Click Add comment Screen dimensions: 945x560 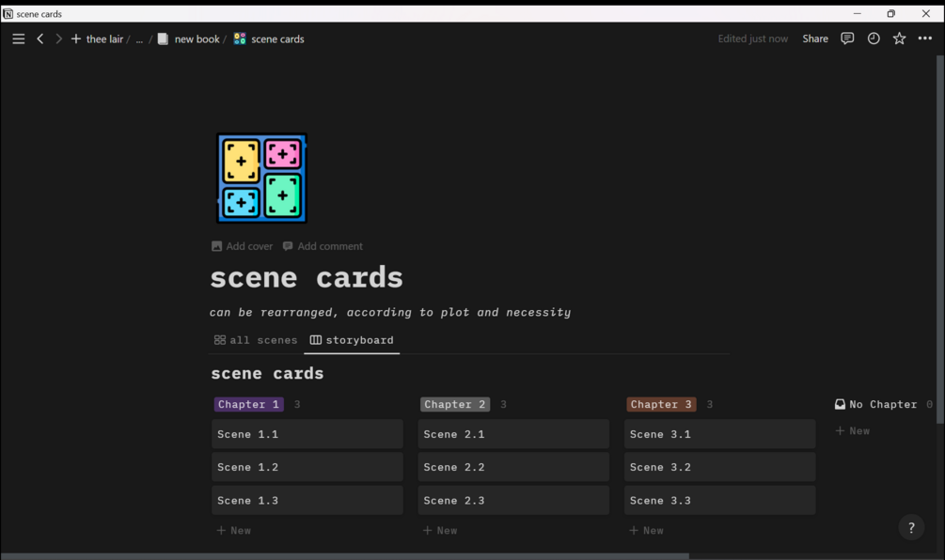tap(323, 246)
